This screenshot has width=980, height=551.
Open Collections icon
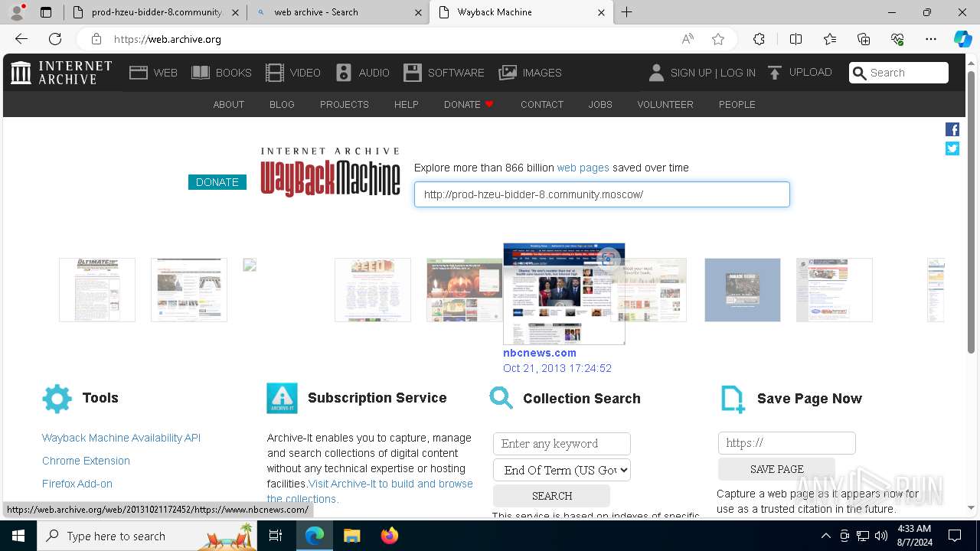click(x=864, y=39)
